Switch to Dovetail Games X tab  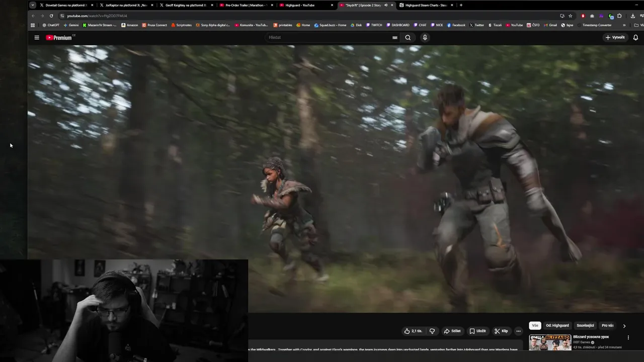tap(66, 5)
